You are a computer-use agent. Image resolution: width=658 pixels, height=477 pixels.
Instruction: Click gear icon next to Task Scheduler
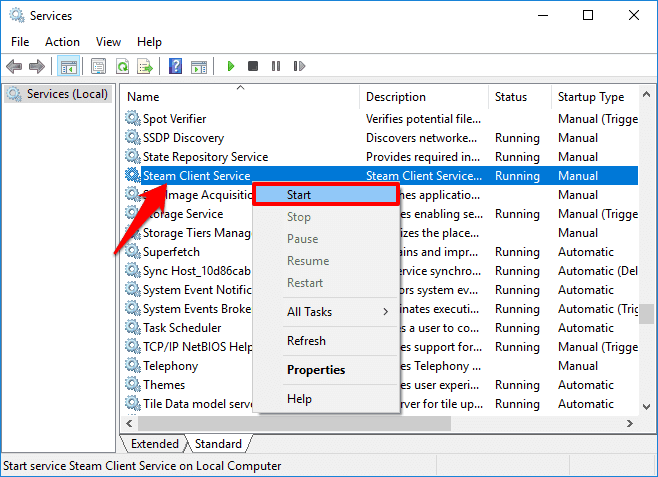(x=133, y=327)
